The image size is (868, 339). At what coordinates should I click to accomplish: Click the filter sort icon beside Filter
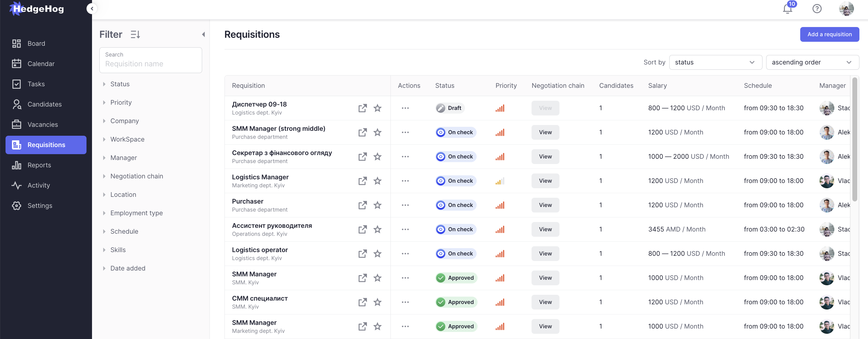[135, 34]
